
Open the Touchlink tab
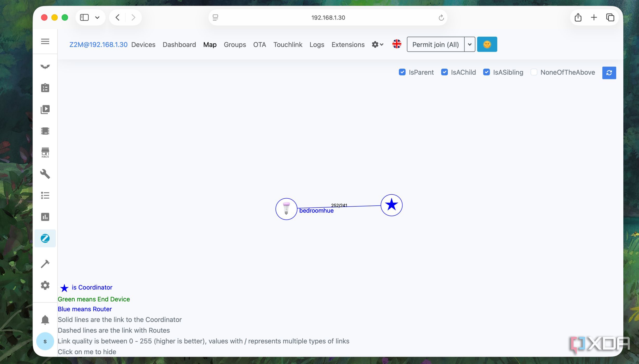(x=288, y=44)
